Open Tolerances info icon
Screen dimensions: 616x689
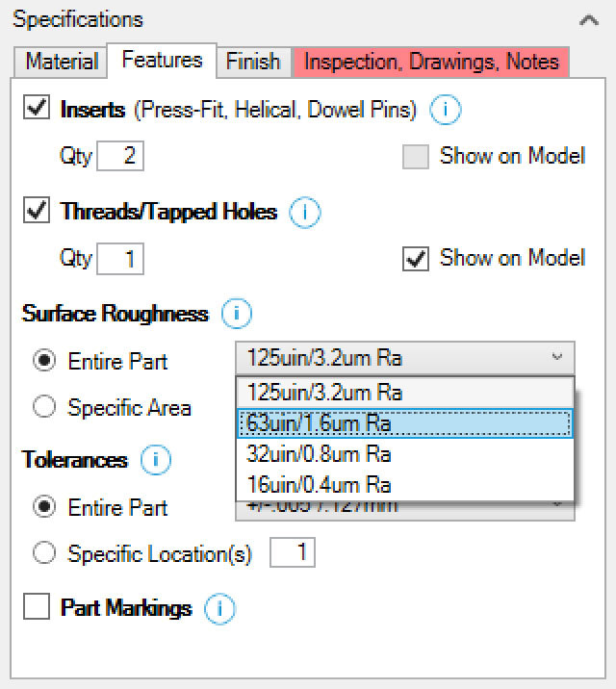pyautogui.click(x=156, y=460)
